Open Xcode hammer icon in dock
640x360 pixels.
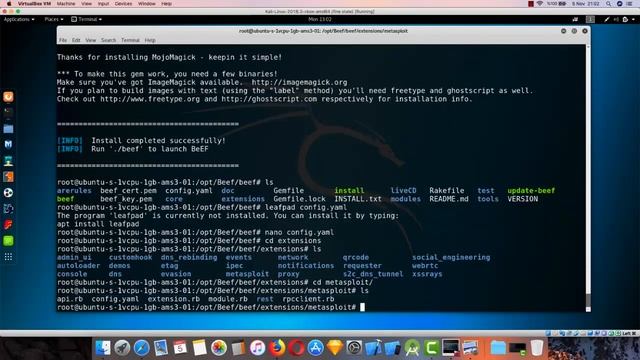click(373, 348)
